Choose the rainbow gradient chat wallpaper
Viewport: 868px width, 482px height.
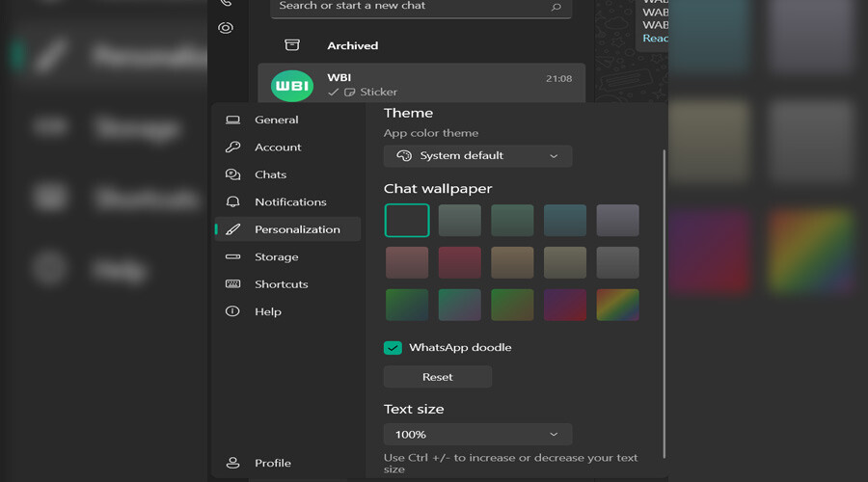(617, 305)
